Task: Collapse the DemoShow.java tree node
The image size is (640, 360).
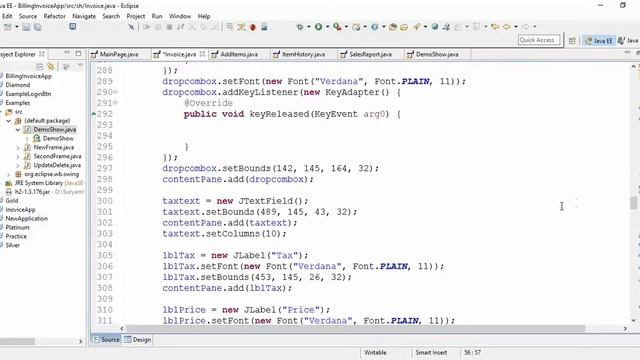Action: (x=18, y=130)
